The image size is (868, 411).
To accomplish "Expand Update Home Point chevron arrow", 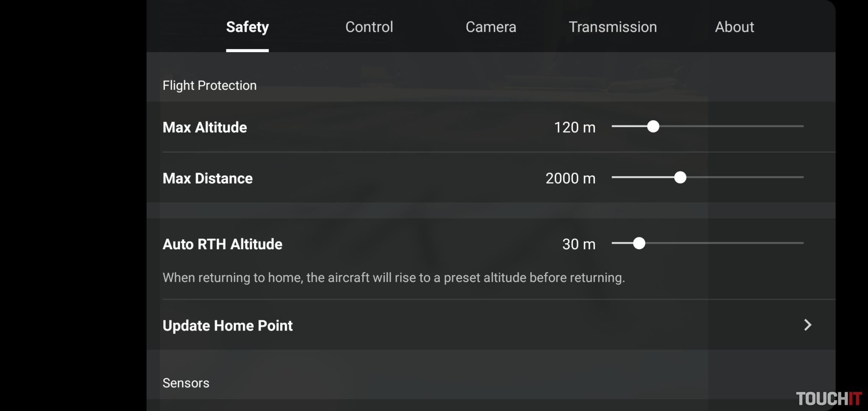I will [807, 325].
